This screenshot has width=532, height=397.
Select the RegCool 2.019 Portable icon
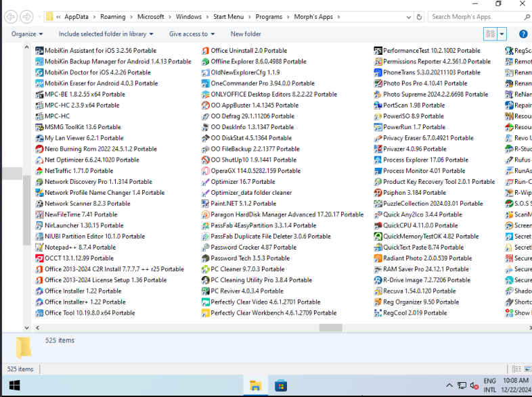[x=378, y=312]
